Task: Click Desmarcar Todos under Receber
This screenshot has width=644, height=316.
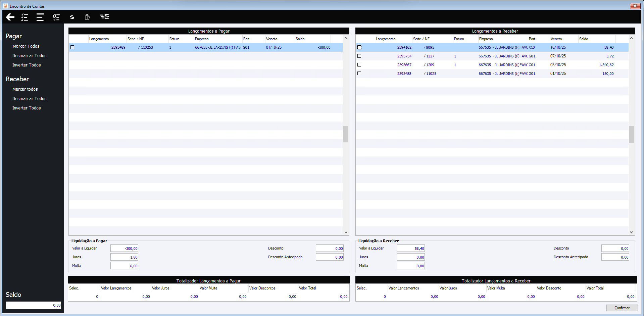Action: tap(30, 99)
